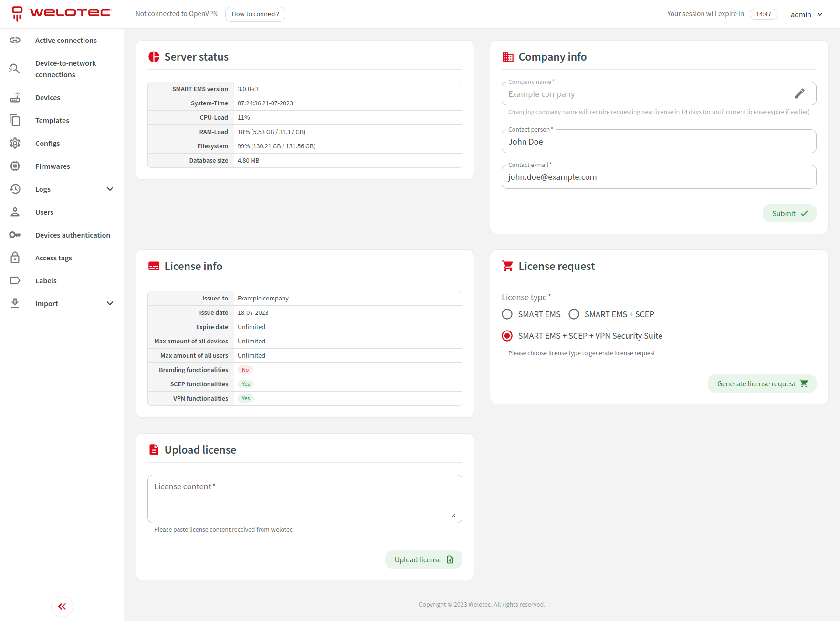Expand the Logs submenu chevron
840x621 pixels.
tap(110, 189)
